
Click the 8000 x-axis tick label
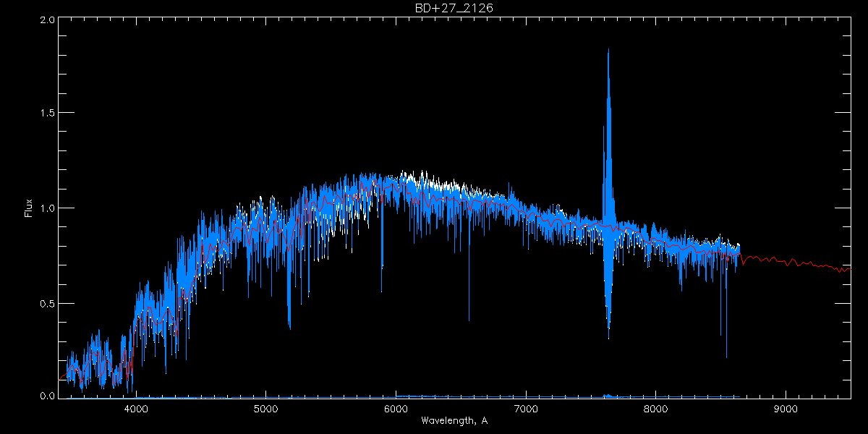655,407
